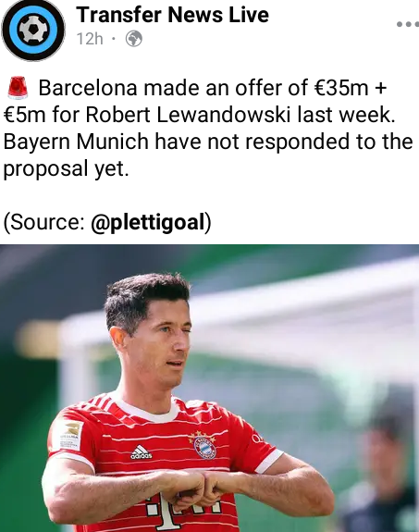Click the word "Barcelona" in the post
Image resolution: width=419 pixels, height=532 pixels.
click(x=88, y=88)
